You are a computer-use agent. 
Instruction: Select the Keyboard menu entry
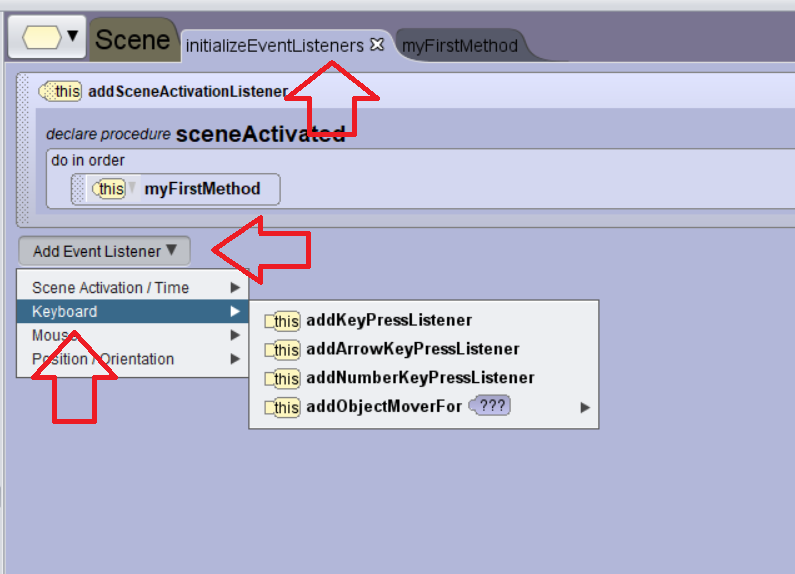[x=133, y=311]
